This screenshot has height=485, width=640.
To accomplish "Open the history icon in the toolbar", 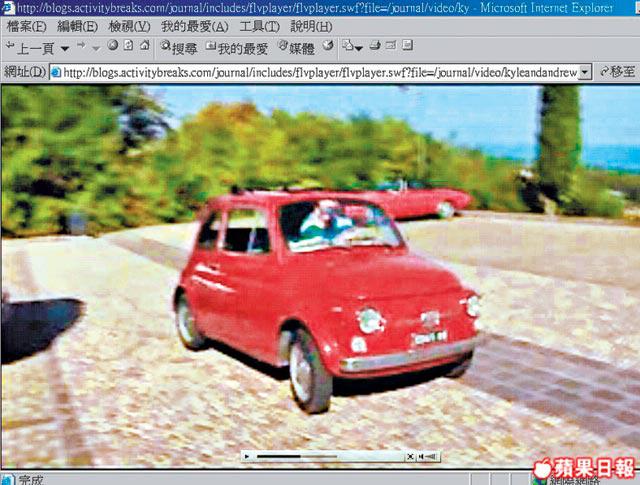I will (328, 45).
